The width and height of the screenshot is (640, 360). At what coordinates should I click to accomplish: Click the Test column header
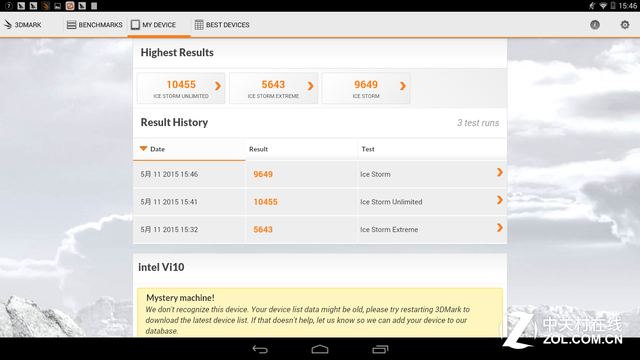[x=432, y=149]
